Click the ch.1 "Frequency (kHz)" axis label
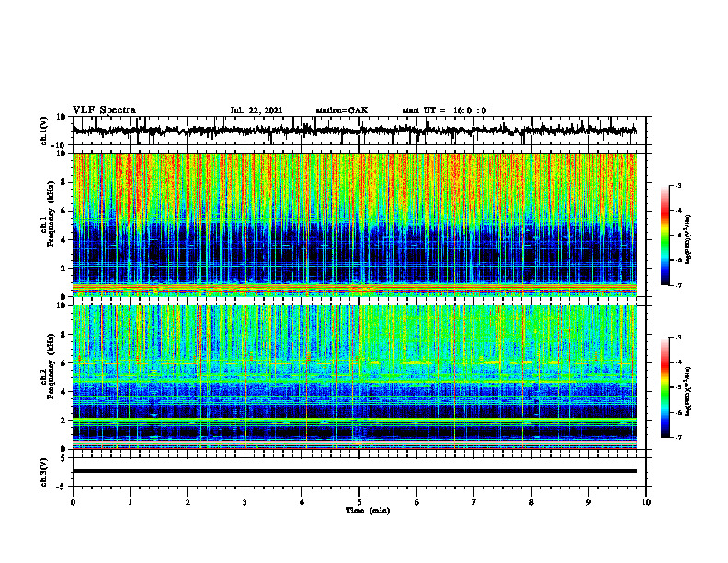This screenshot has height=563, width=728. point(51,213)
